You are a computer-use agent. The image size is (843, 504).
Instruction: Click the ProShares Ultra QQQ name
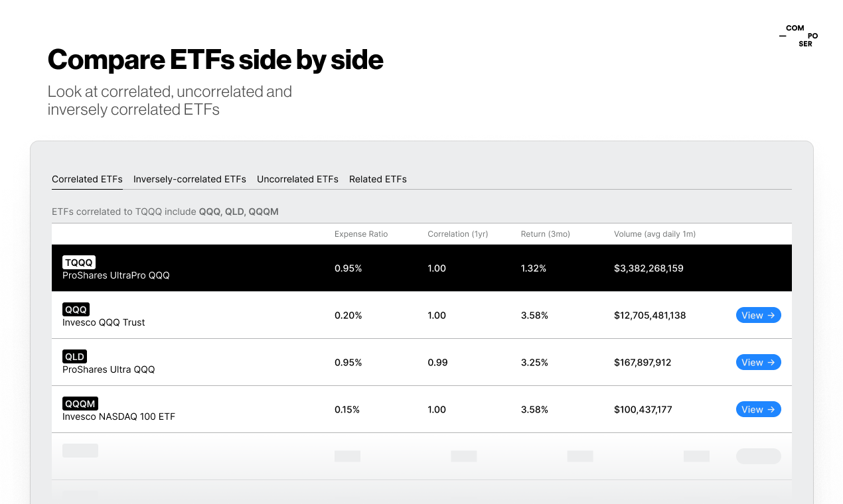pos(108,369)
